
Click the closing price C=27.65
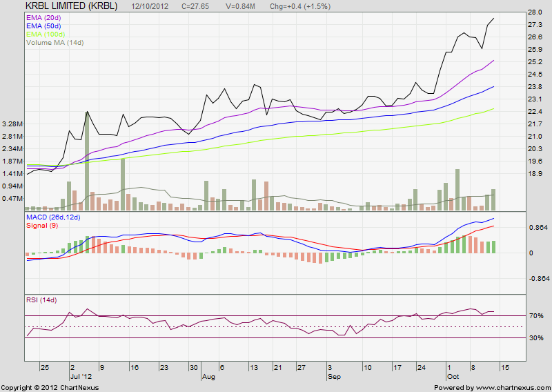(x=195, y=6)
